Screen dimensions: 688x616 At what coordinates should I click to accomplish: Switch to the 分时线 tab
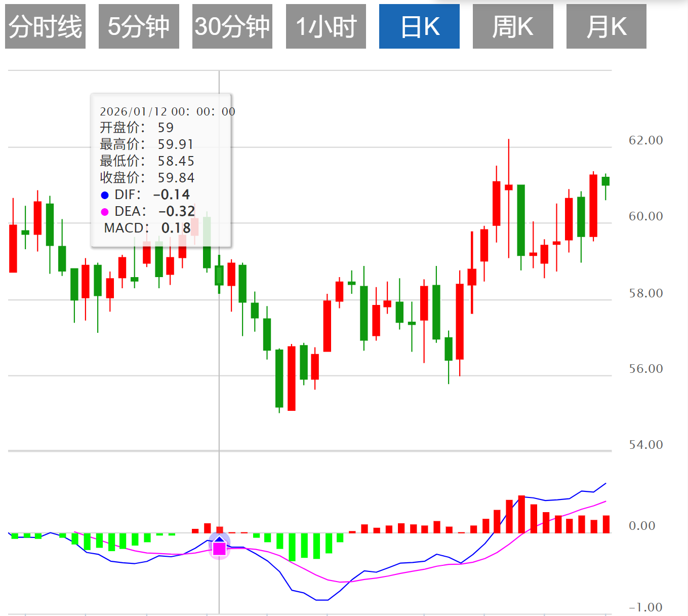(x=45, y=26)
